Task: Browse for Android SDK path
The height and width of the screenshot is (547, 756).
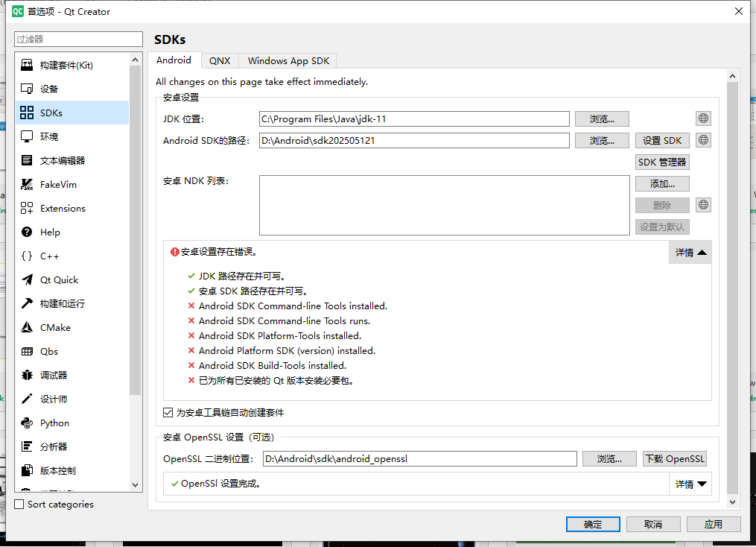Action: pos(602,140)
